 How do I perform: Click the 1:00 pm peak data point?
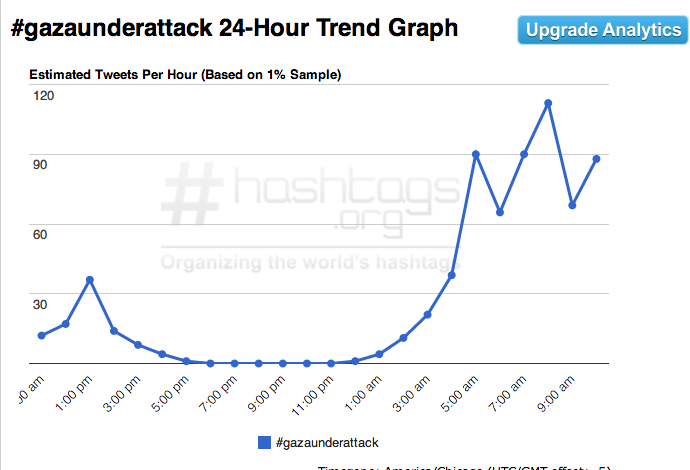(x=90, y=280)
